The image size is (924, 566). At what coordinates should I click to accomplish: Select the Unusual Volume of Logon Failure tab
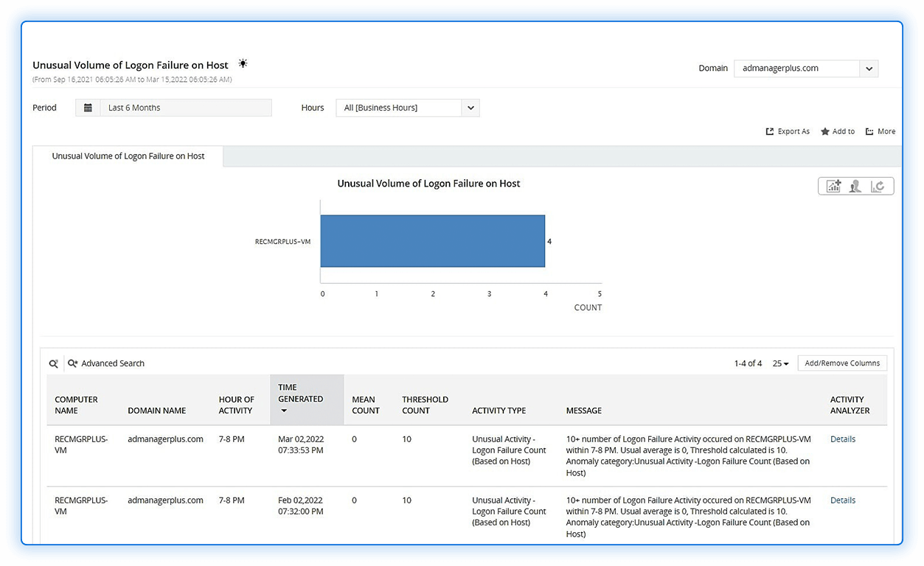tap(128, 156)
